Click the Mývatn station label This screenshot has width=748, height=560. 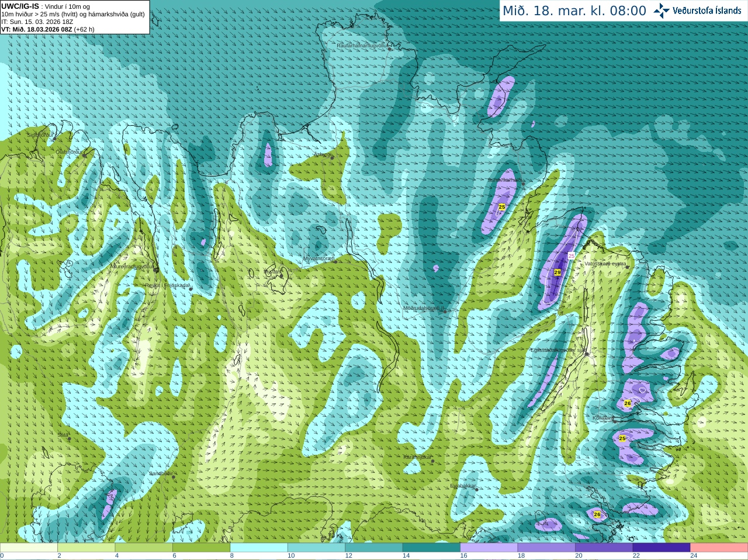click(272, 272)
